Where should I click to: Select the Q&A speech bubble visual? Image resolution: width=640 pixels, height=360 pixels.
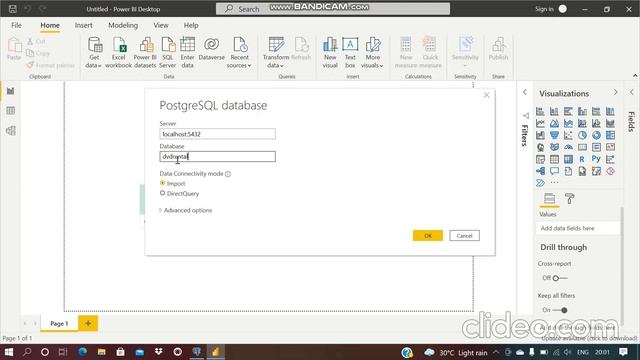[x=554, y=171]
